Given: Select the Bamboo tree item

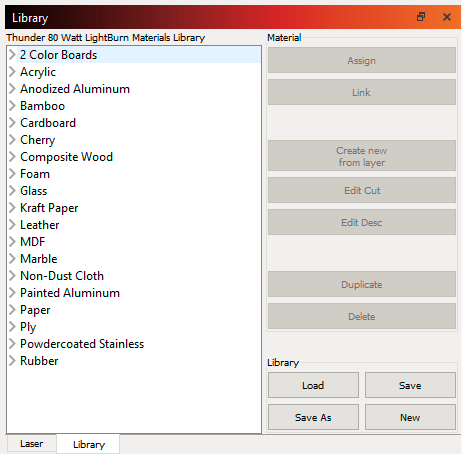Looking at the screenshot, I should (42, 106).
